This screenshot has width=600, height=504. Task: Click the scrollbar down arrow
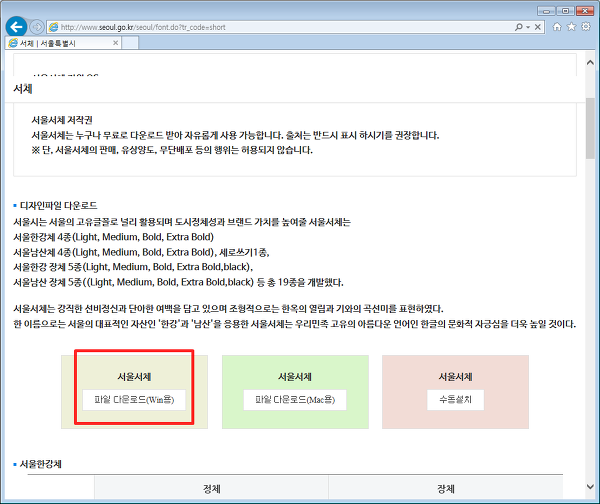click(x=590, y=487)
